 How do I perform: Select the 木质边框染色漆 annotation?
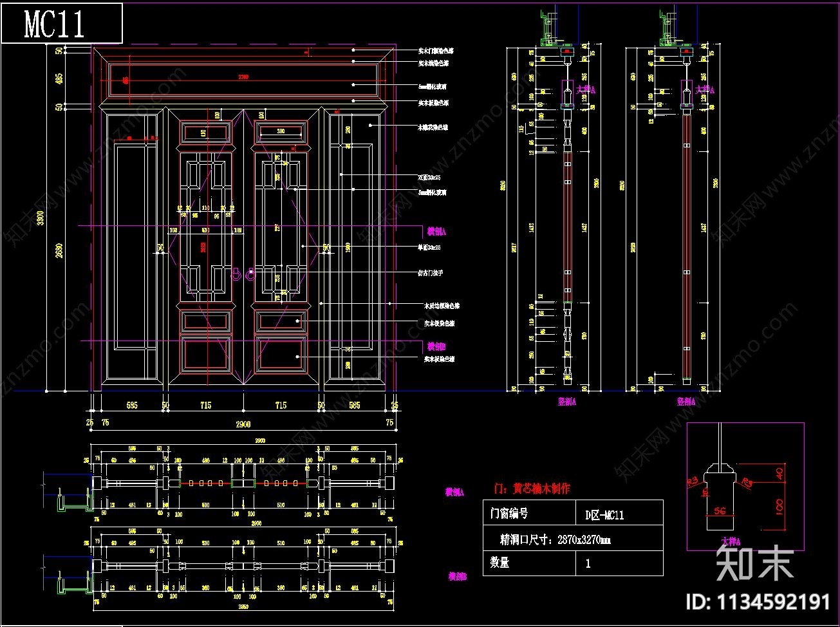(x=442, y=306)
